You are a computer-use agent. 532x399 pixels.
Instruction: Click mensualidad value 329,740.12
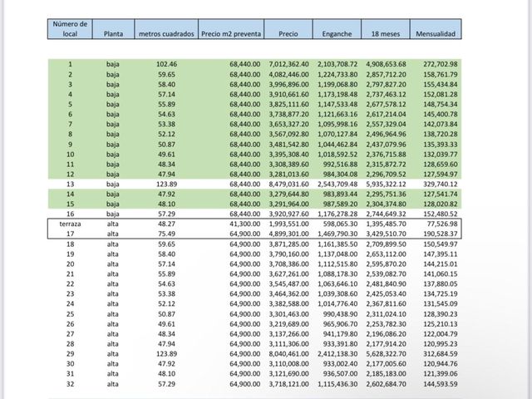coord(441,185)
